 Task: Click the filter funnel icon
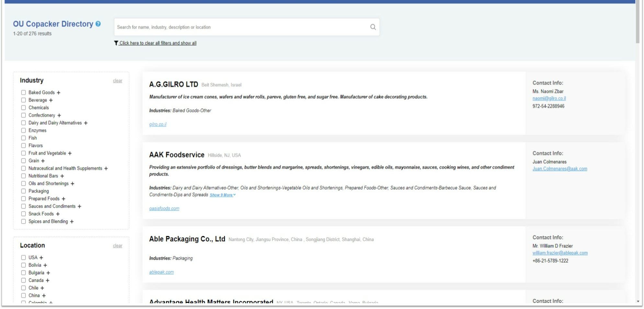(116, 43)
